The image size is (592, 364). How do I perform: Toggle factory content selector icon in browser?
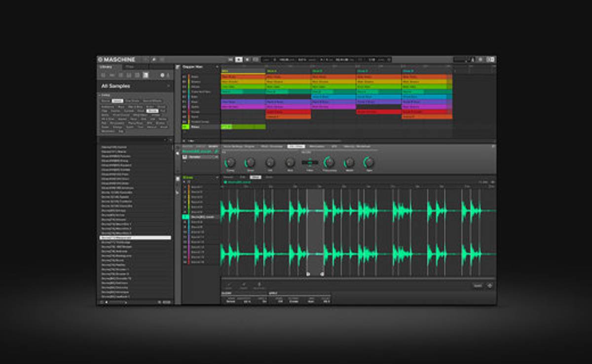coord(162,75)
